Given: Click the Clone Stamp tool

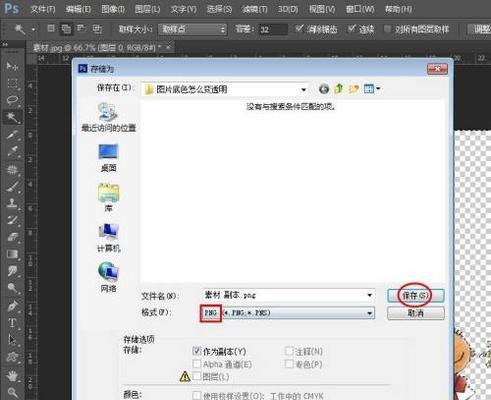Looking at the screenshot, I should [12, 203].
